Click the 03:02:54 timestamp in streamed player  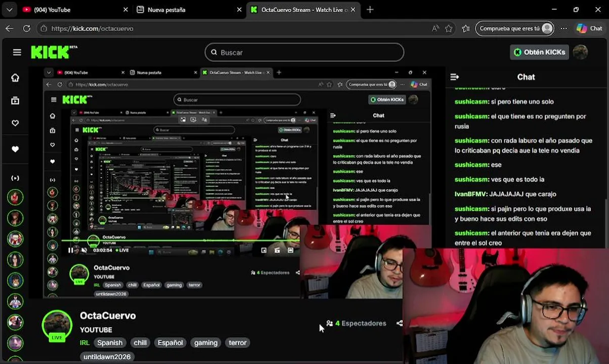[x=103, y=250]
